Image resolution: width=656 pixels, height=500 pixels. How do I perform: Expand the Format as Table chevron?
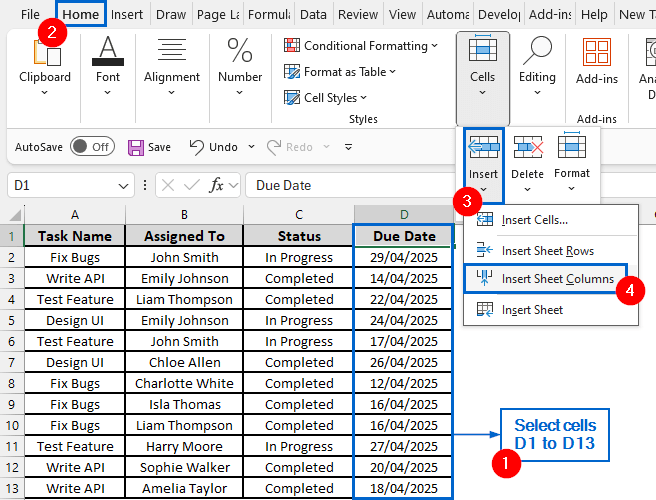pos(392,72)
